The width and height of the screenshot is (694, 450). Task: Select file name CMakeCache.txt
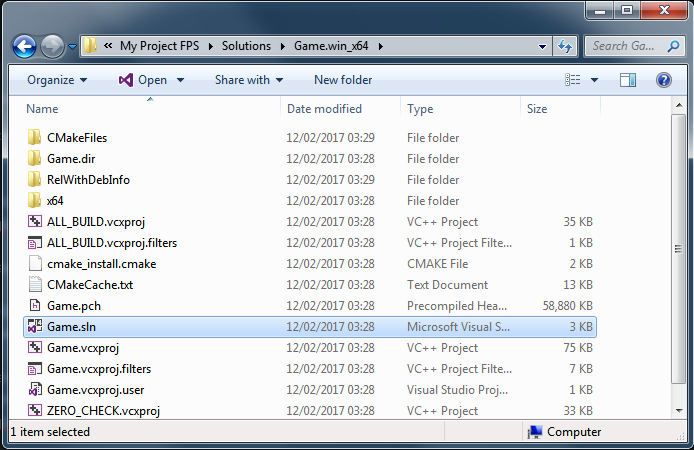(x=90, y=285)
